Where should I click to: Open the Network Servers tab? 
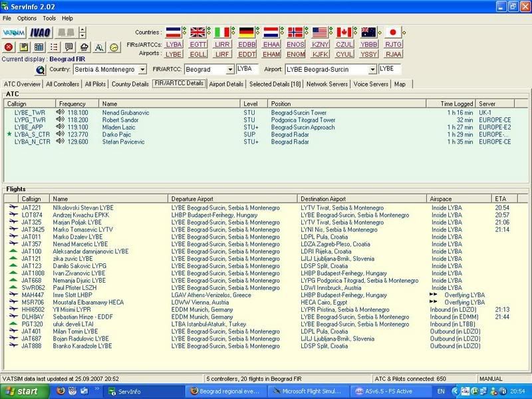tap(327, 84)
